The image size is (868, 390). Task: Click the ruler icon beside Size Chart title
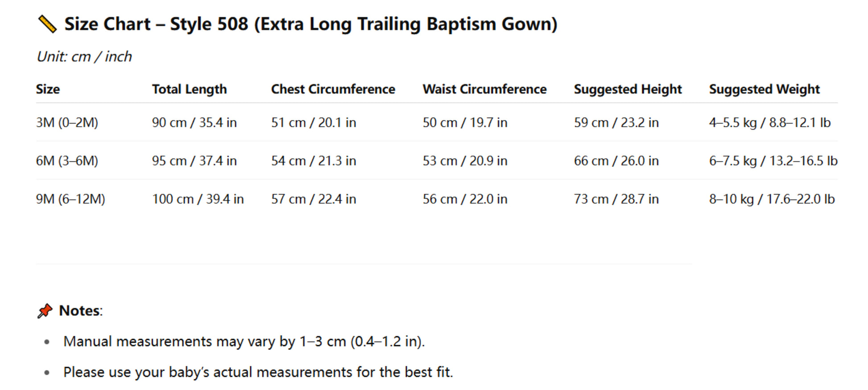pos(47,24)
